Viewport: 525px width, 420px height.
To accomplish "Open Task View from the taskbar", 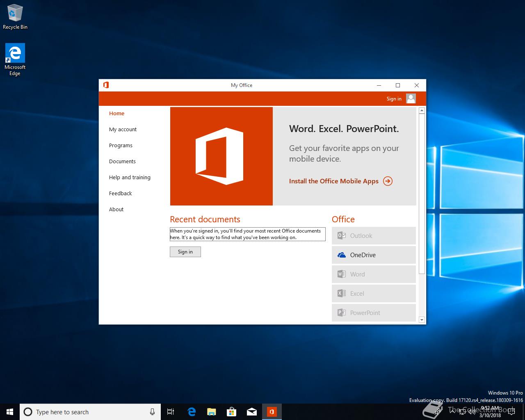I will (x=171, y=412).
